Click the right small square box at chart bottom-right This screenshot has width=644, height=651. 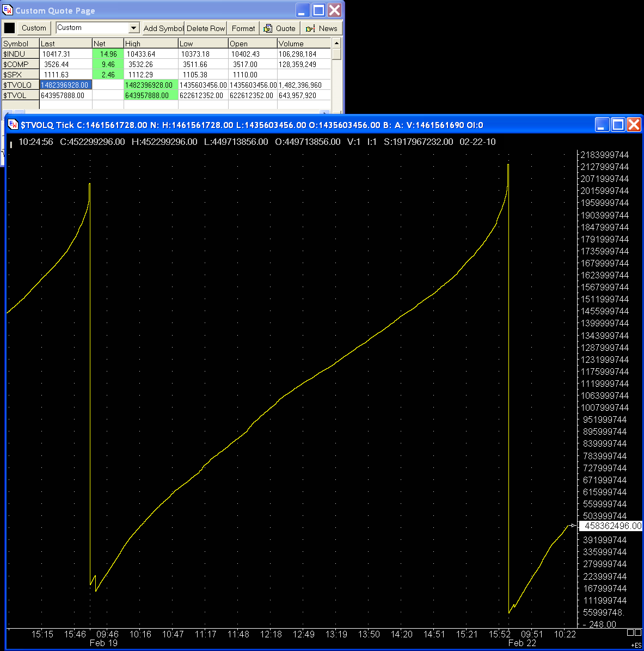click(x=637, y=632)
